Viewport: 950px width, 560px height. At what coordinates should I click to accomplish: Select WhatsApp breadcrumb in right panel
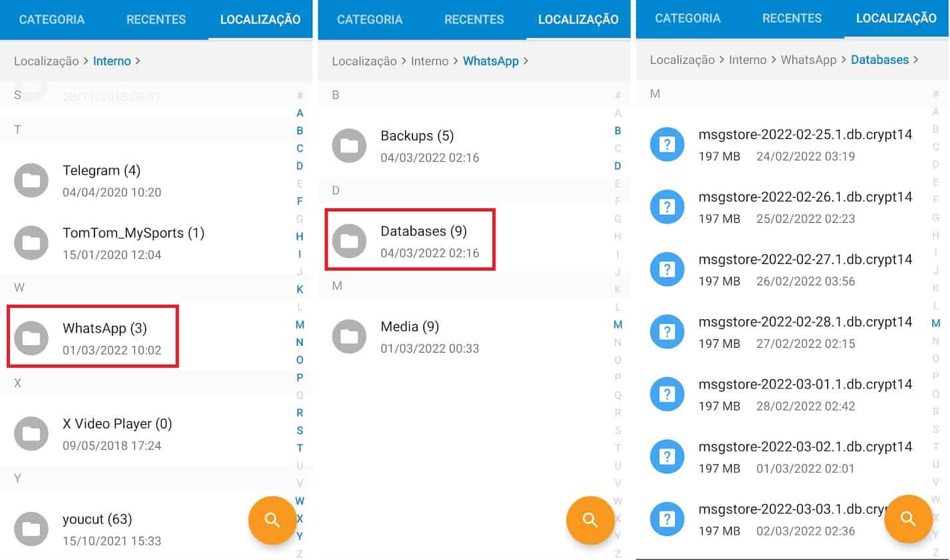pos(808,59)
